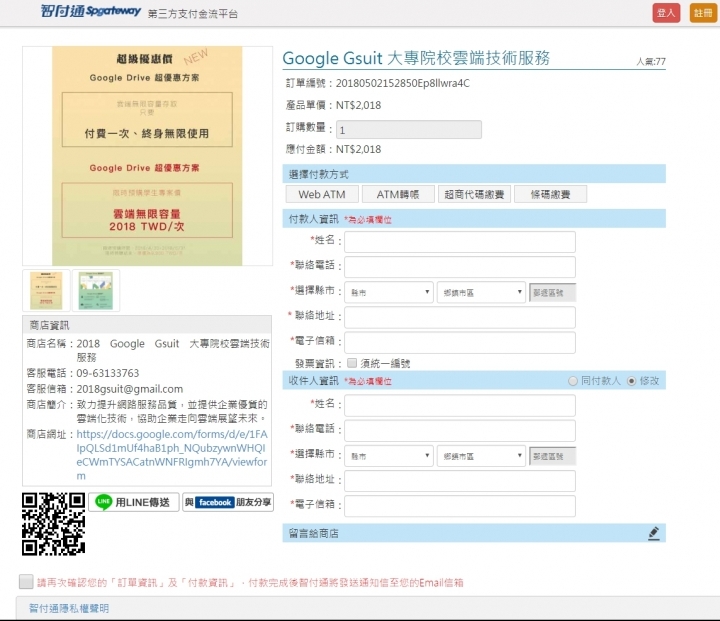Click the 2018gsuit@gmail.com customer email
Screen dimensions: 720x621
point(129,389)
